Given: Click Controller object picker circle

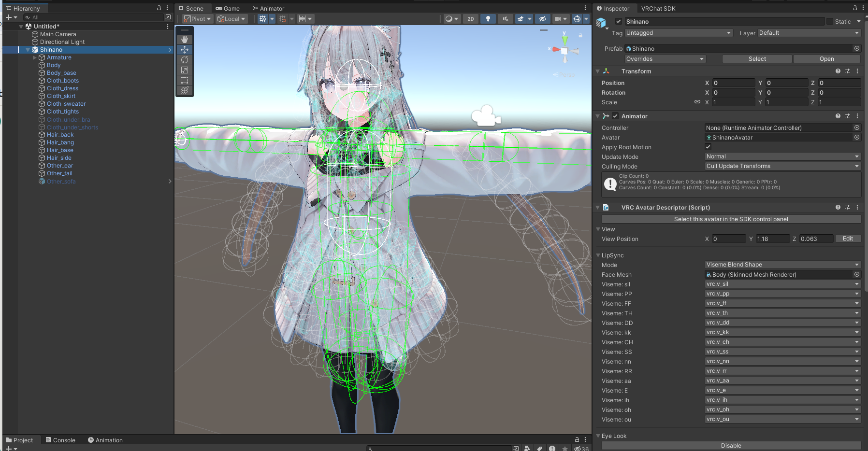Looking at the screenshot, I should click(x=856, y=127).
